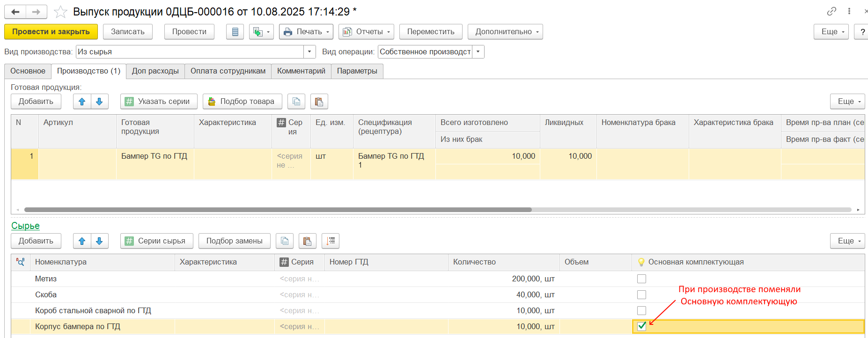Image resolution: width=868 pixels, height=338 pixels.
Task: Uncheck Основная комплектующая for Корпус бампера по ГТД
Action: [641, 326]
